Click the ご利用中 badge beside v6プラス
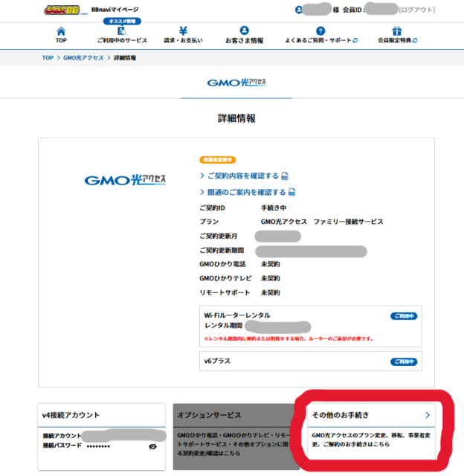 tap(404, 361)
